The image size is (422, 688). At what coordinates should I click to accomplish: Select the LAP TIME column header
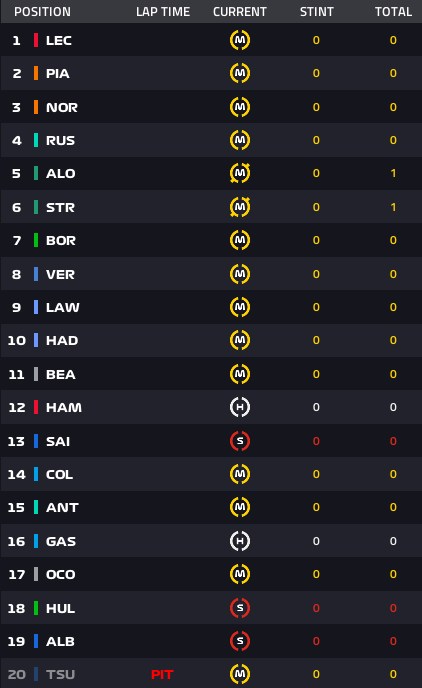pos(163,11)
